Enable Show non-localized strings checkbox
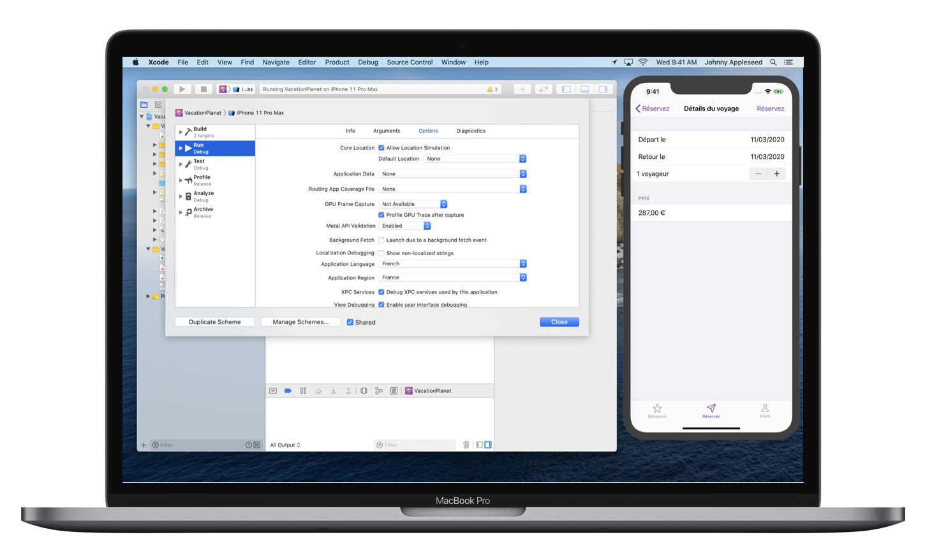925x560 pixels. (381, 253)
